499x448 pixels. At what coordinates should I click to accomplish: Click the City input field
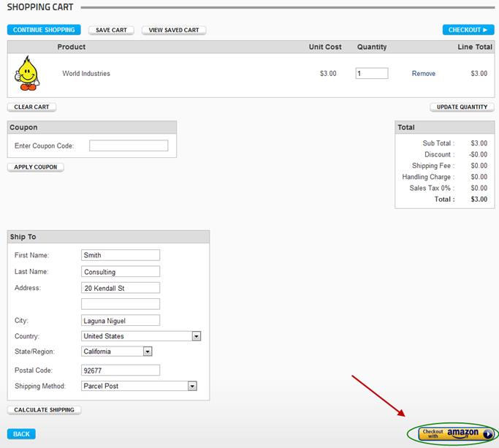click(x=121, y=320)
